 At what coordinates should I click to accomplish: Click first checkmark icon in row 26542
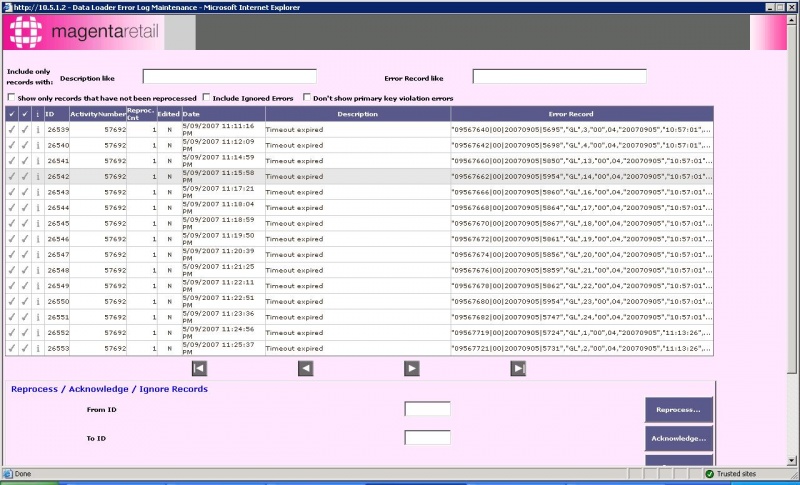point(12,176)
